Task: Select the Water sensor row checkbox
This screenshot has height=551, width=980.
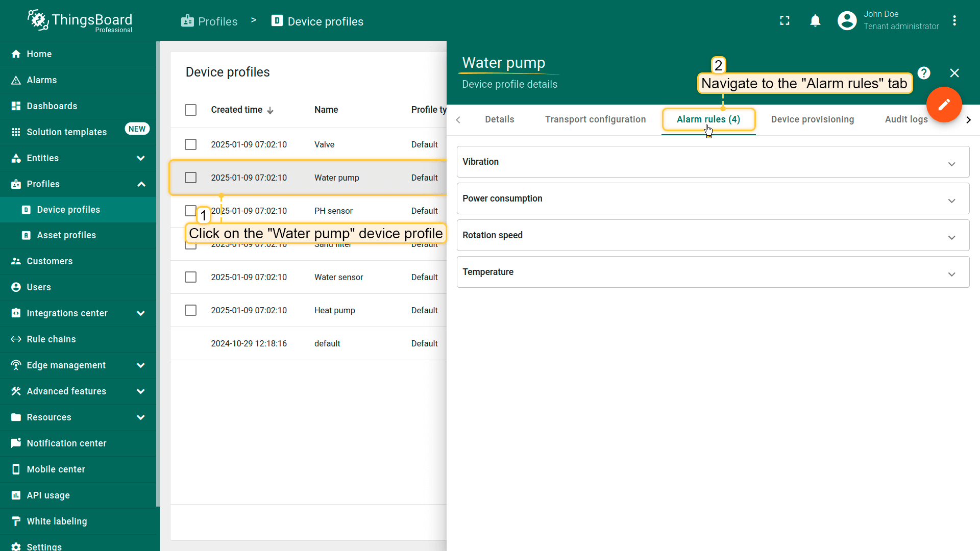Action: [190, 277]
